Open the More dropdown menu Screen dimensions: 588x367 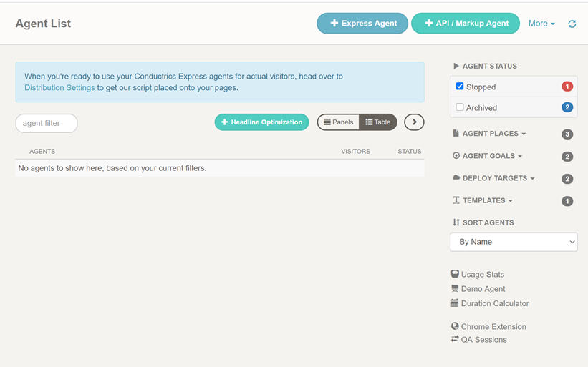[541, 24]
